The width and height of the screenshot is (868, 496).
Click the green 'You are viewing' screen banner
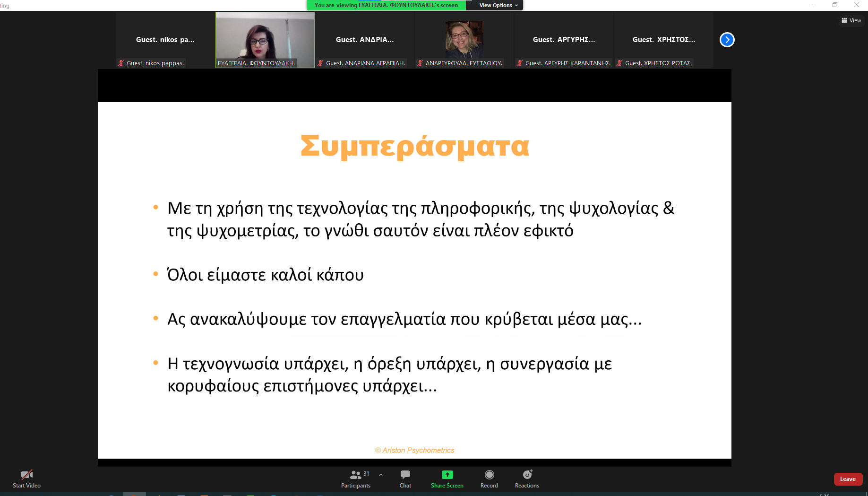tap(386, 5)
